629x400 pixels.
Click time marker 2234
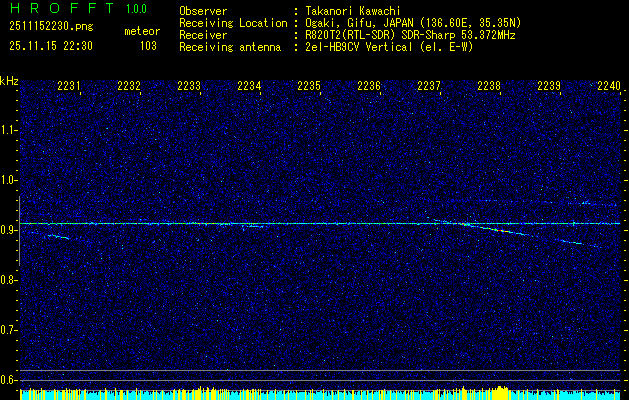click(x=249, y=86)
